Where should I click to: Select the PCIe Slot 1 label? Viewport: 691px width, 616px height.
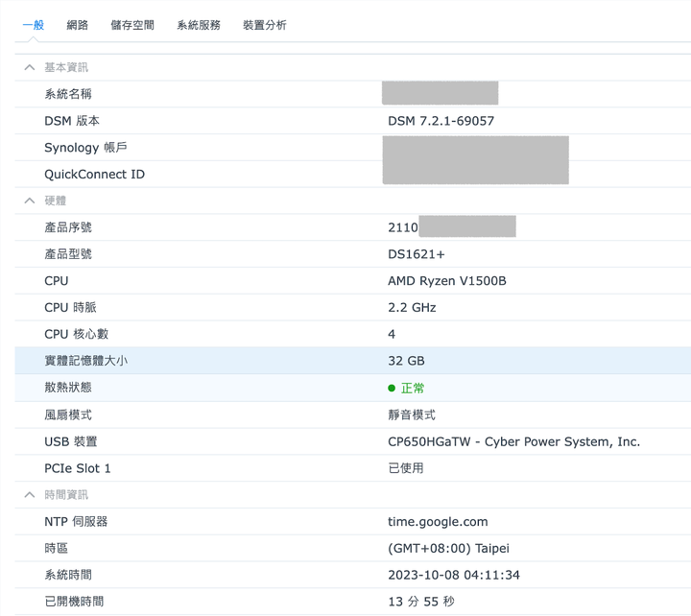(x=78, y=468)
